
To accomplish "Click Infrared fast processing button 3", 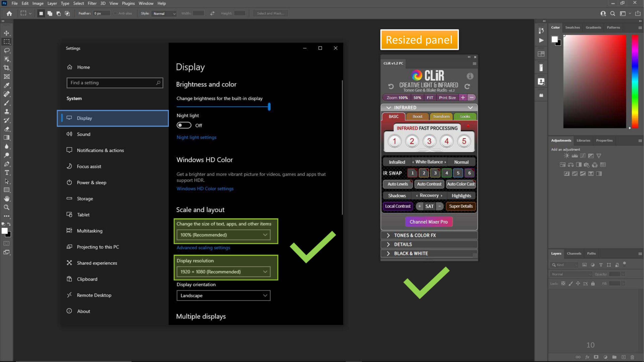I will pyautogui.click(x=429, y=141).
